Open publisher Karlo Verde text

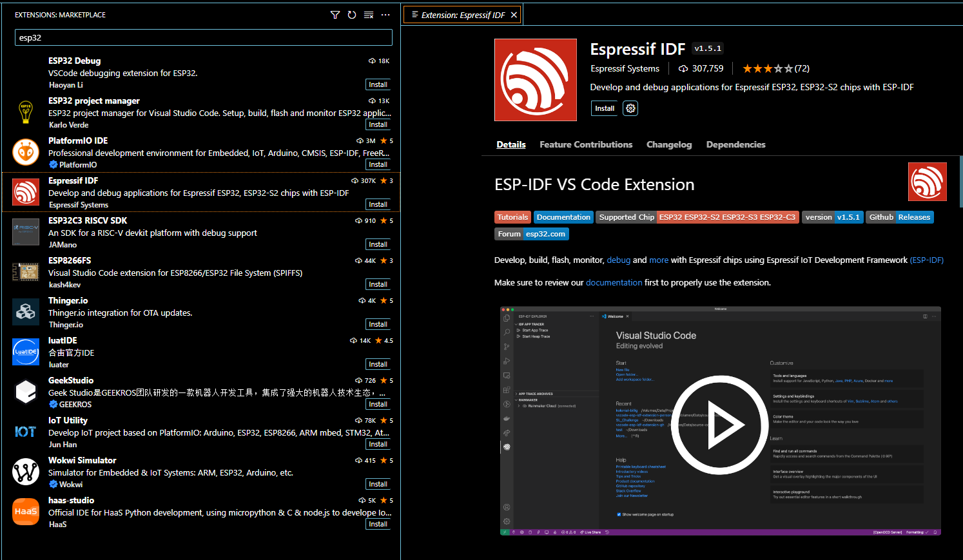pyautogui.click(x=68, y=125)
